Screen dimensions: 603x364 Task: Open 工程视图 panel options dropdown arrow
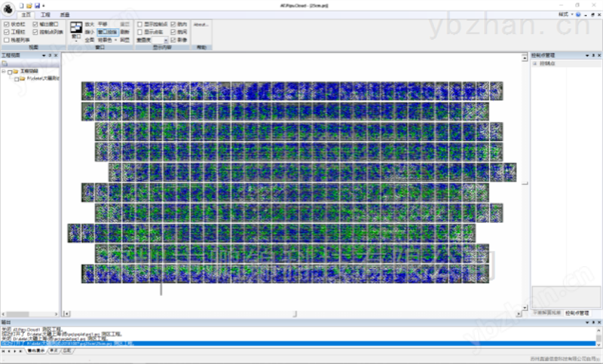click(x=44, y=55)
